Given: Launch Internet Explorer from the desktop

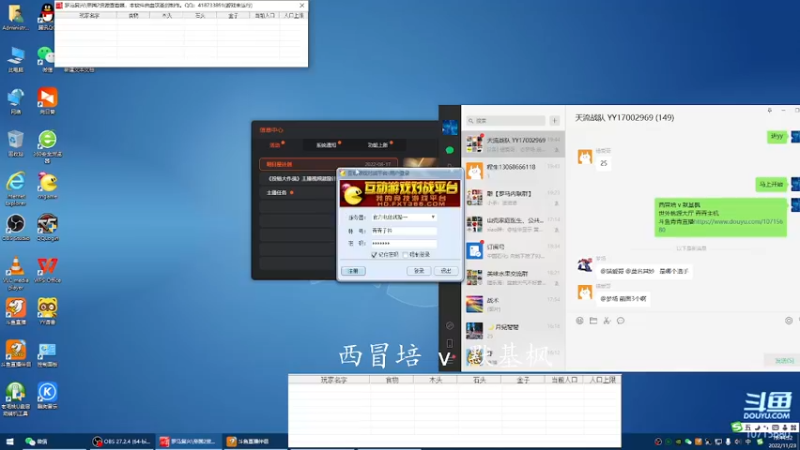Looking at the screenshot, I should point(15,188).
